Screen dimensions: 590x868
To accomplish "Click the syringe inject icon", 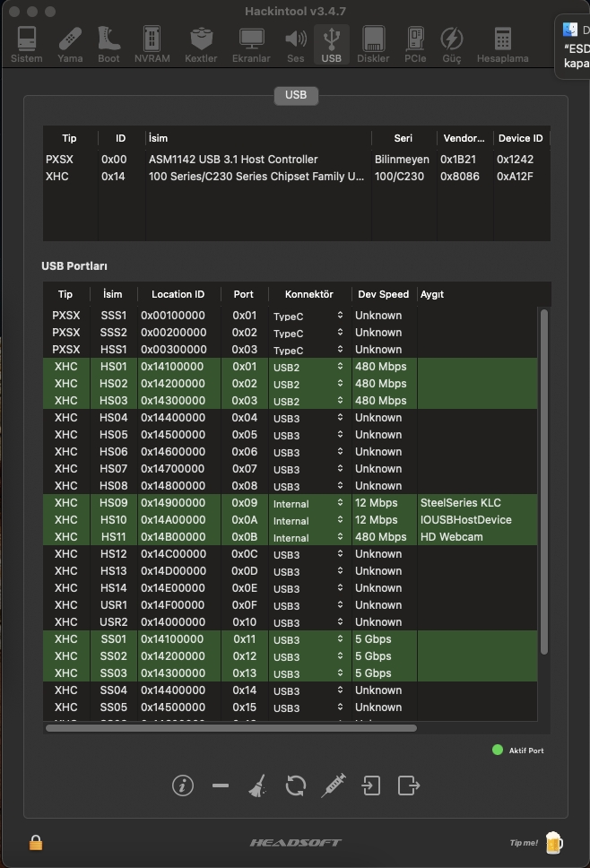I will (x=334, y=786).
